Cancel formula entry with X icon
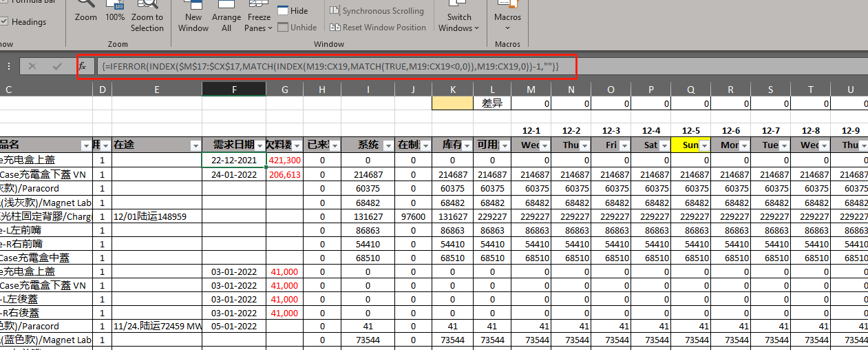Viewport: 868px width, 350px height. tap(32, 66)
